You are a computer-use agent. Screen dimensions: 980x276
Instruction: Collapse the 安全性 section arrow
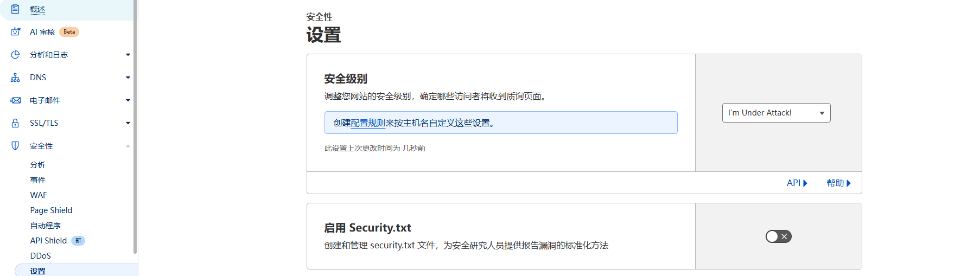click(x=128, y=146)
